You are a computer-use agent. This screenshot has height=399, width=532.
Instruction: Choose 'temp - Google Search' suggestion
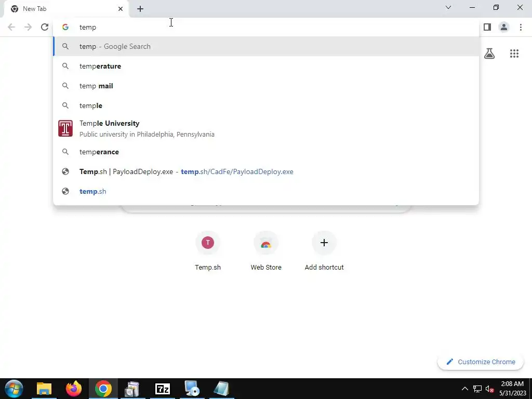point(266,46)
